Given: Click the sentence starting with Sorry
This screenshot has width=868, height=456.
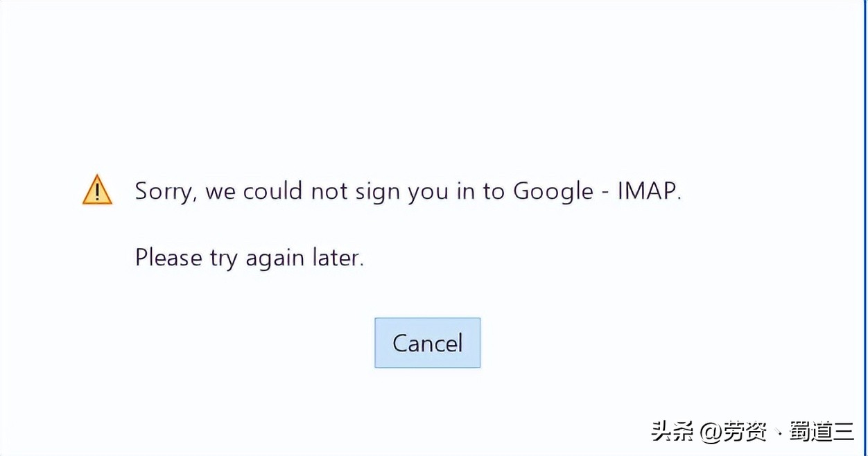Looking at the screenshot, I should [408, 191].
